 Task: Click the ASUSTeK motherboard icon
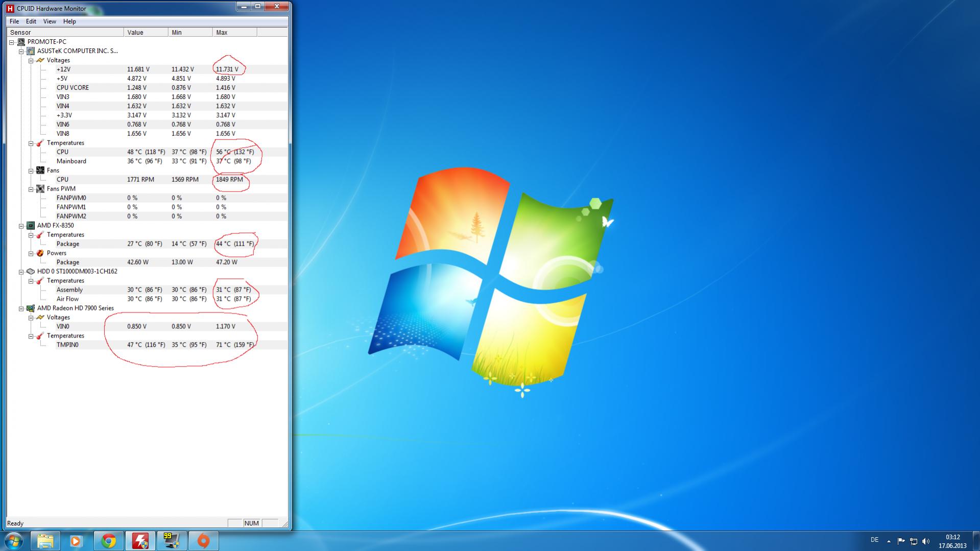pyautogui.click(x=31, y=51)
